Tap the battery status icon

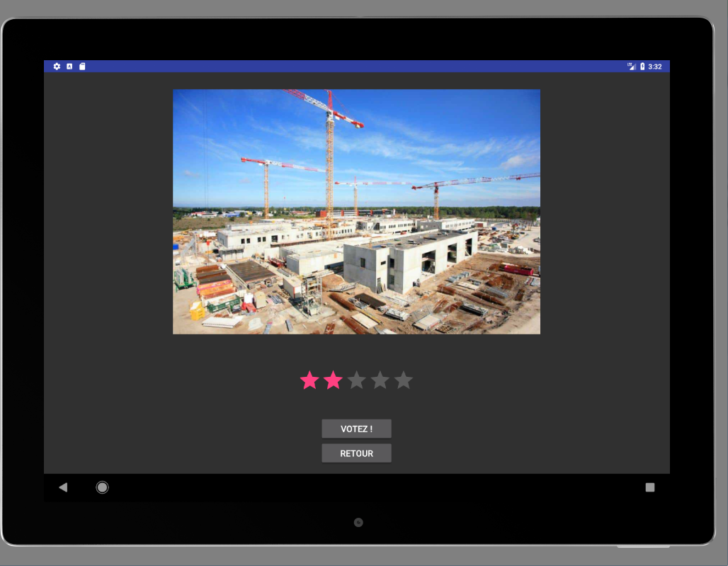(x=642, y=67)
